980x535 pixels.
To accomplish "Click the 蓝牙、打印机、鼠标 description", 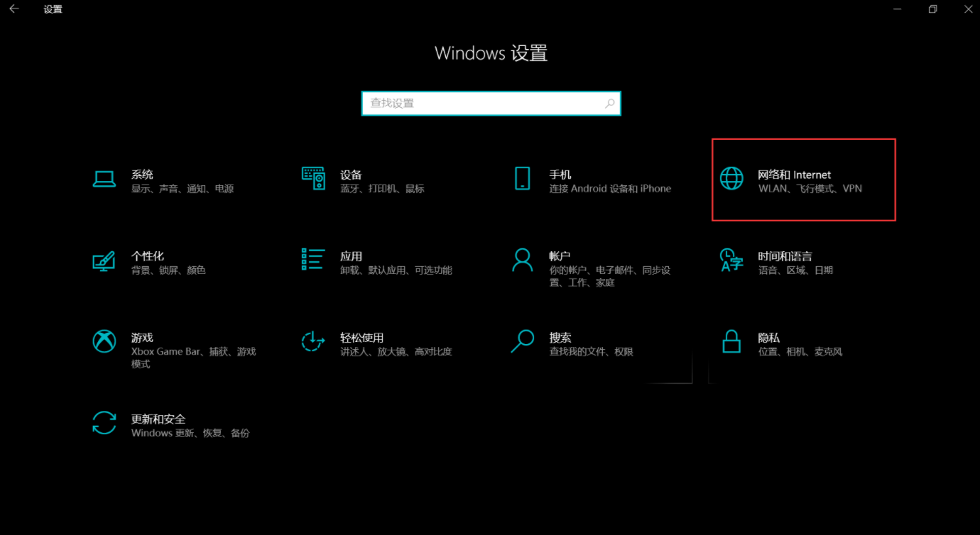I will coord(382,189).
